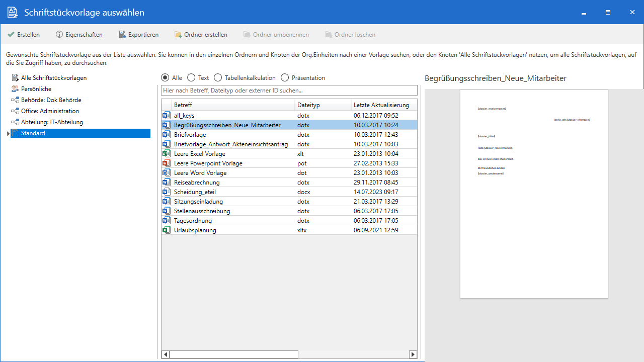Click the template search input field
644x362 pixels.
tap(289, 90)
